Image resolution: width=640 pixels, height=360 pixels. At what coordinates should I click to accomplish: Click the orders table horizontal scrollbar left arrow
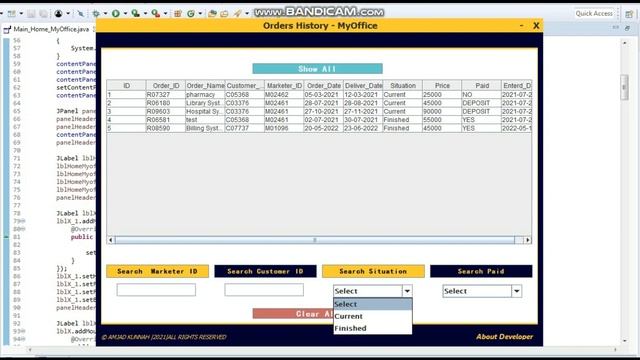(111, 240)
